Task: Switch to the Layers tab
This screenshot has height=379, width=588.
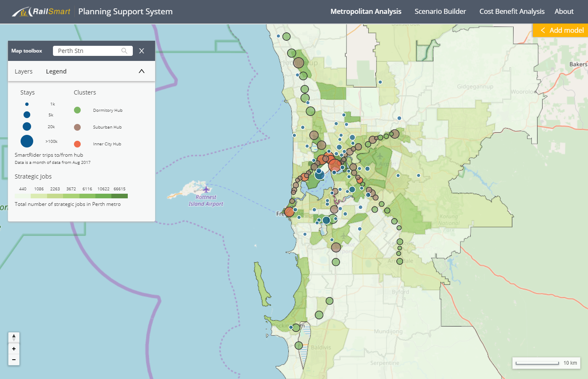Action: [x=24, y=71]
